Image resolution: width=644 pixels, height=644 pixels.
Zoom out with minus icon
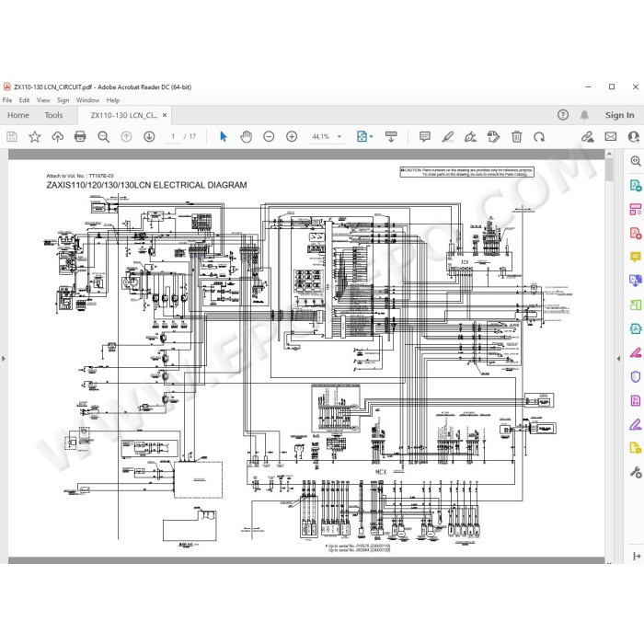click(269, 136)
